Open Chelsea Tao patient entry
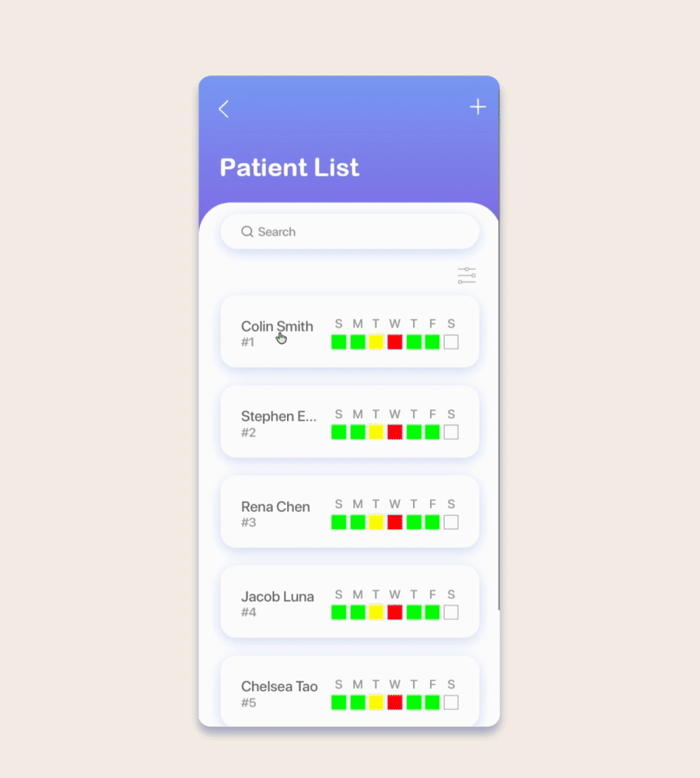This screenshot has width=700, height=778. pyautogui.click(x=350, y=692)
